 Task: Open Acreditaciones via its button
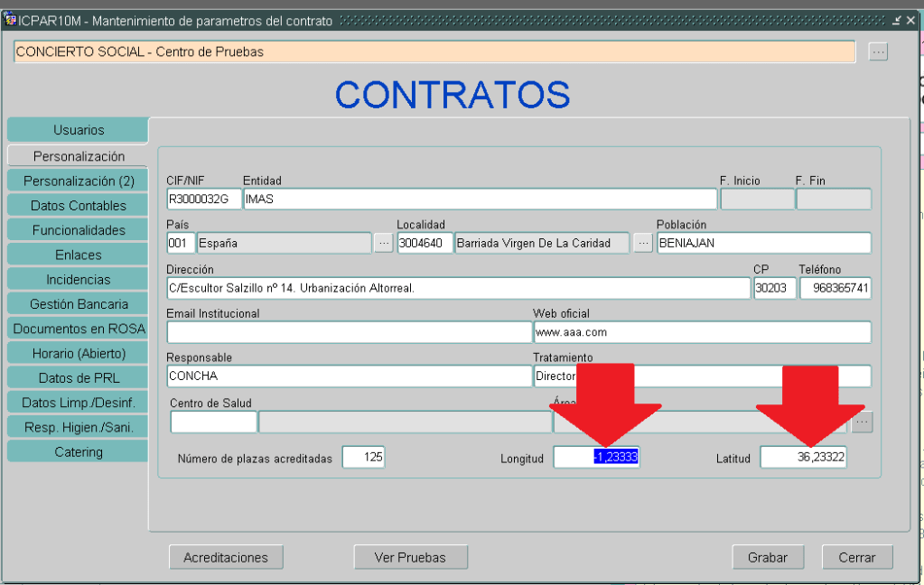(226, 558)
